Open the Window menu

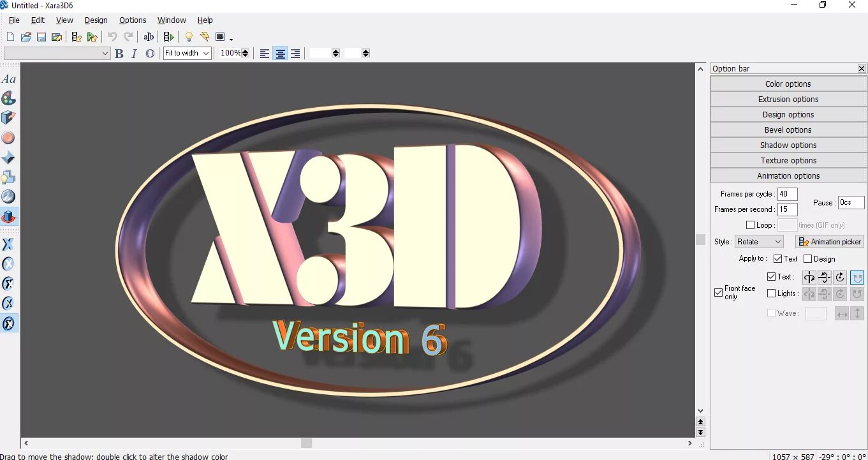[x=172, y=20]
